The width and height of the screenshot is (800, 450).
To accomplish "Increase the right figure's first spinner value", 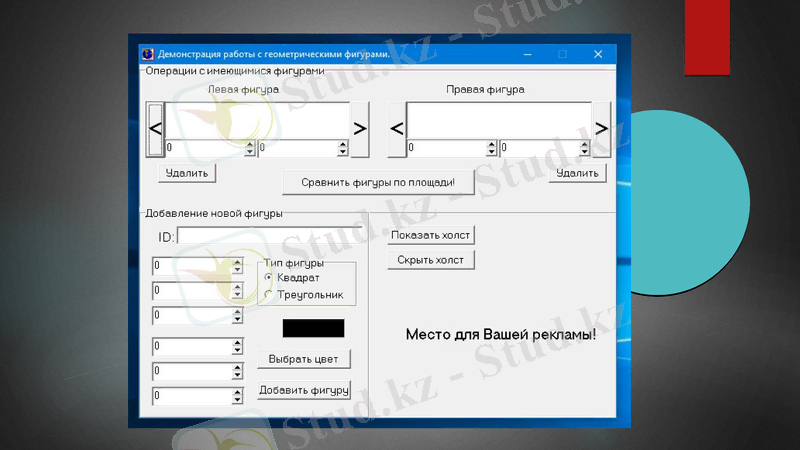I will pos(491,144).
